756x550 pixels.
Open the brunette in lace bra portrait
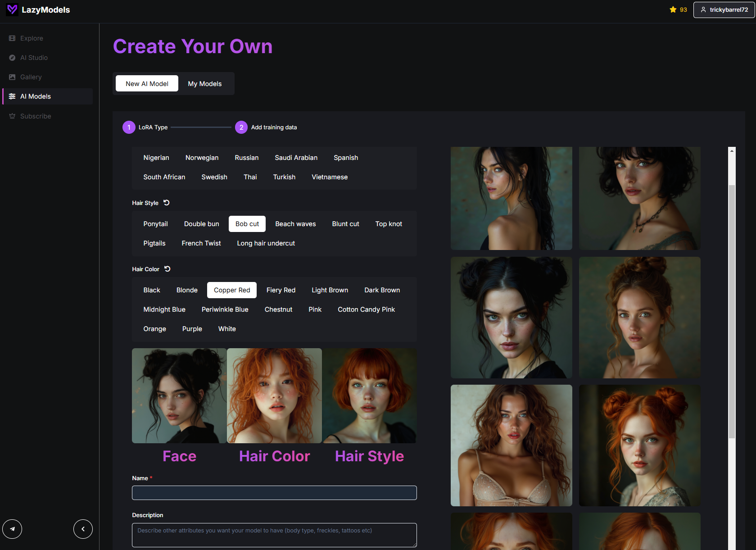point(512,445)
